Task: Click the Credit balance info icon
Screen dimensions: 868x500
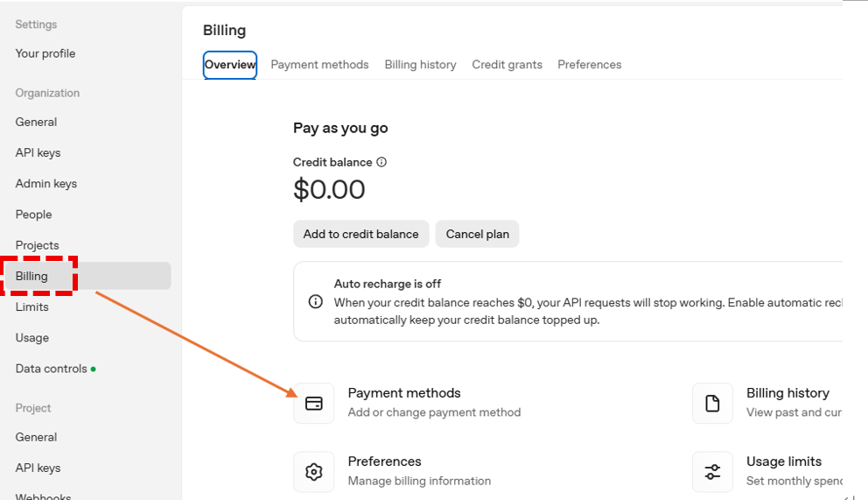Action: (381, 162)
